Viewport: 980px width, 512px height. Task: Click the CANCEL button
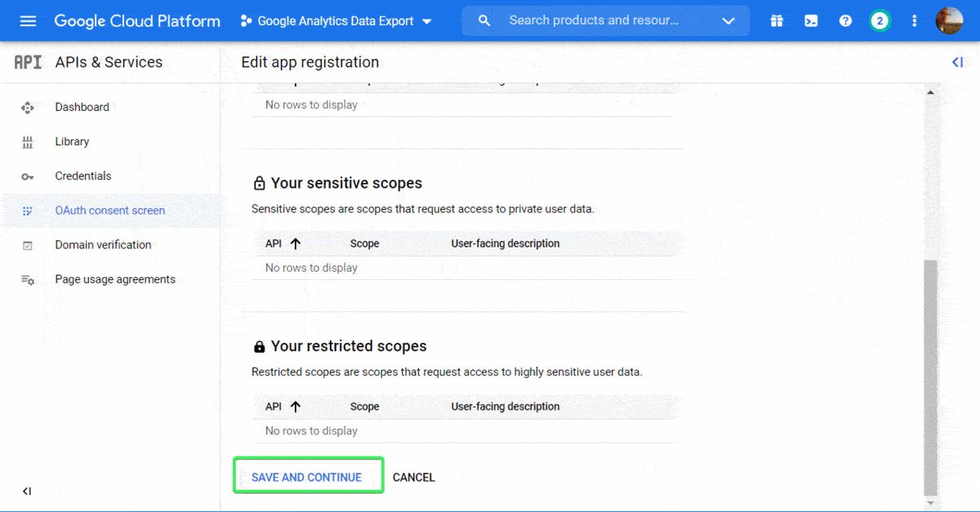[x=413, y=477]
